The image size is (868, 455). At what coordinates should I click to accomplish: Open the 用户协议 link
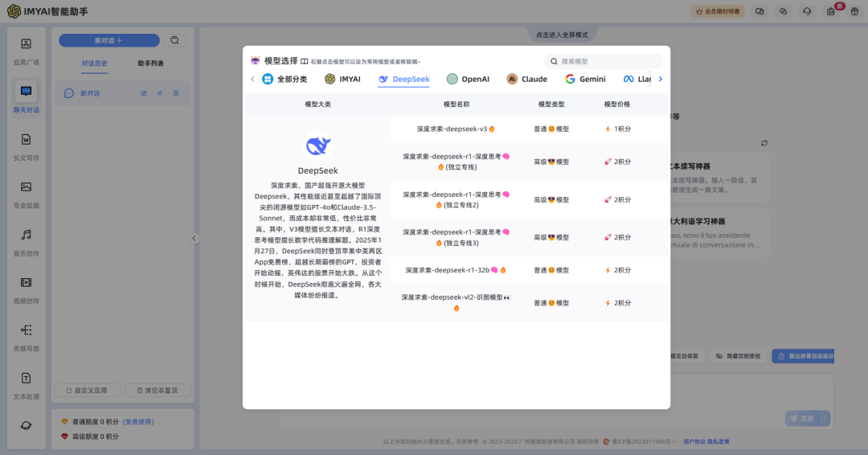click(x=694, y=441)
